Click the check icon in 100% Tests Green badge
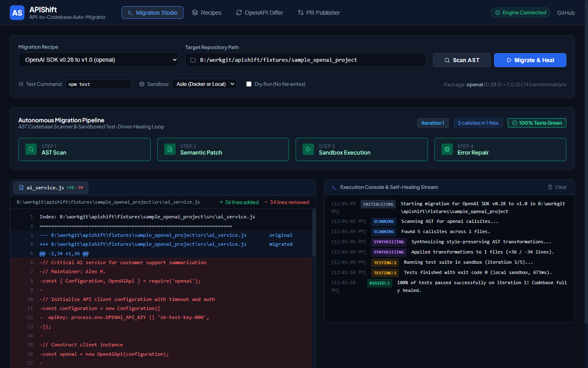 point(514,123)
